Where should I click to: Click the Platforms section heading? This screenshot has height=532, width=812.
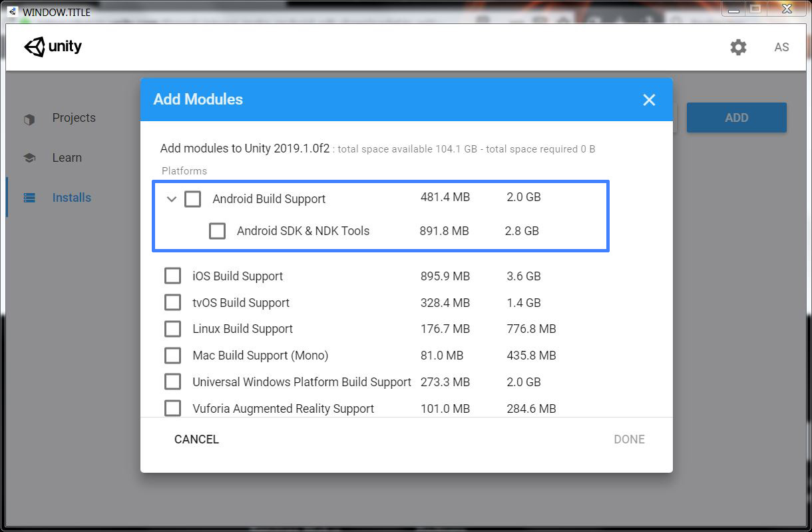(x=184, y=171)
